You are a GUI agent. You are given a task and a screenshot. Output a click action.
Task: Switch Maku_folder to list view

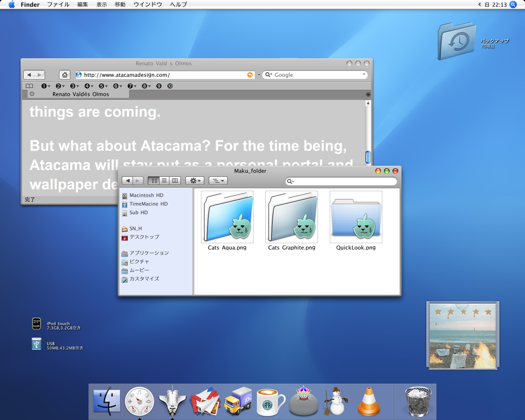click(x=164, y=180)
